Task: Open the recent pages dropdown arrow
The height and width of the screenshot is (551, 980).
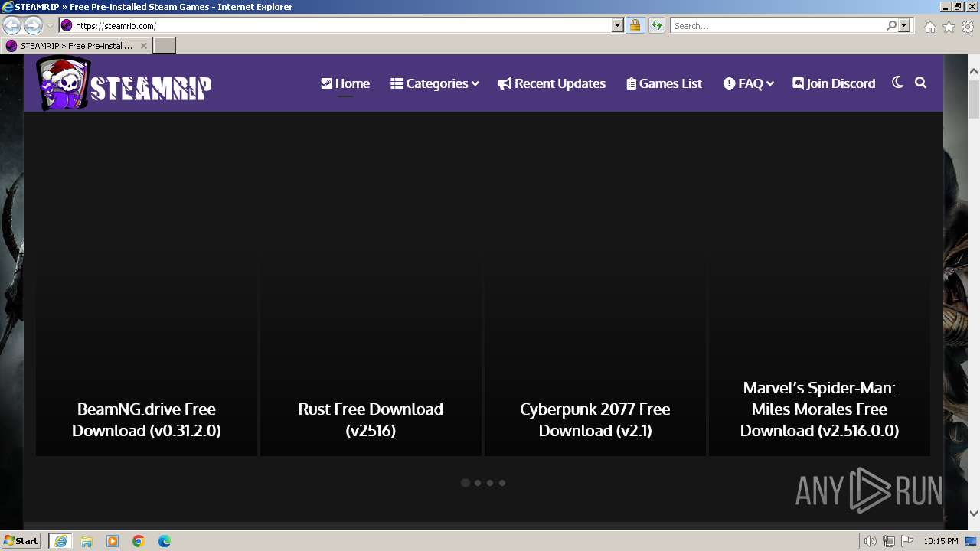Action: [50, 25]
